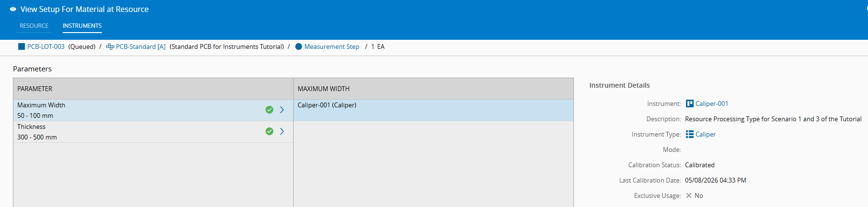This screenshot has width=868, height=207.
Task: Click the PCB-Standard product icon in breadcrumb
Action: (x=110, y=46)
